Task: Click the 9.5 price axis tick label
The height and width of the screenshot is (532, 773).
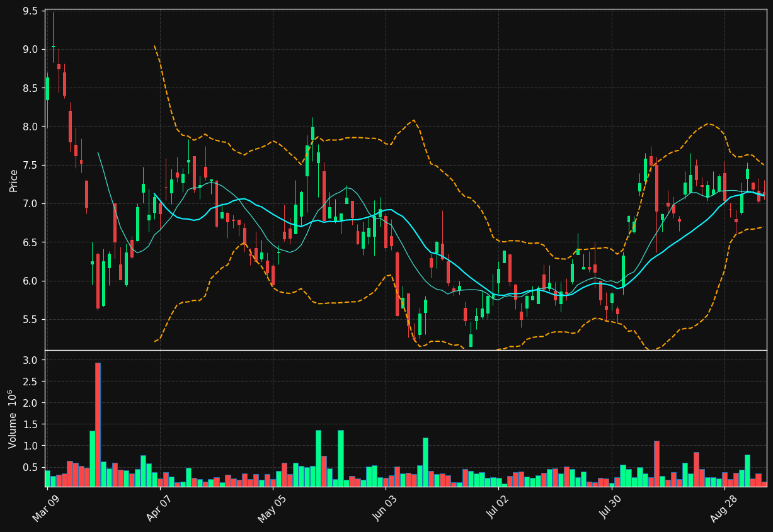Action: coord(31,11)
